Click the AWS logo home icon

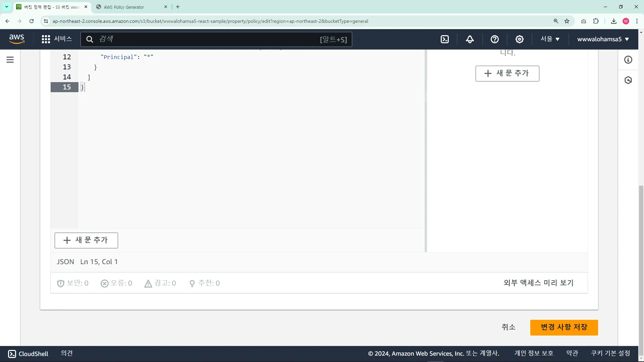pos(17,39)
